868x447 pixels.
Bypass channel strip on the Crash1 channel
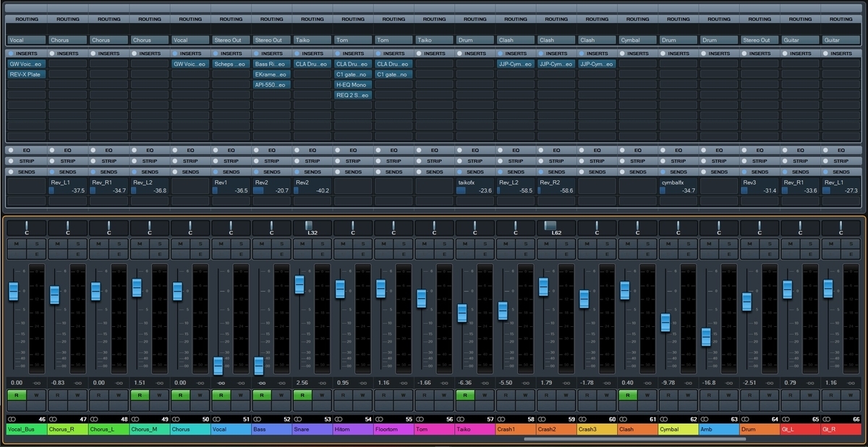[x=500, y=161]
